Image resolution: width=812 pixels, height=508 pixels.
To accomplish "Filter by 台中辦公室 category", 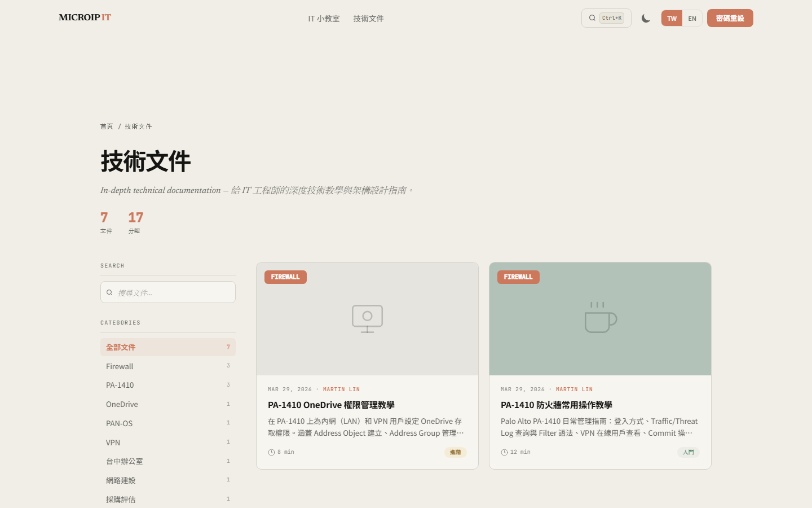I will coord(168,461).
